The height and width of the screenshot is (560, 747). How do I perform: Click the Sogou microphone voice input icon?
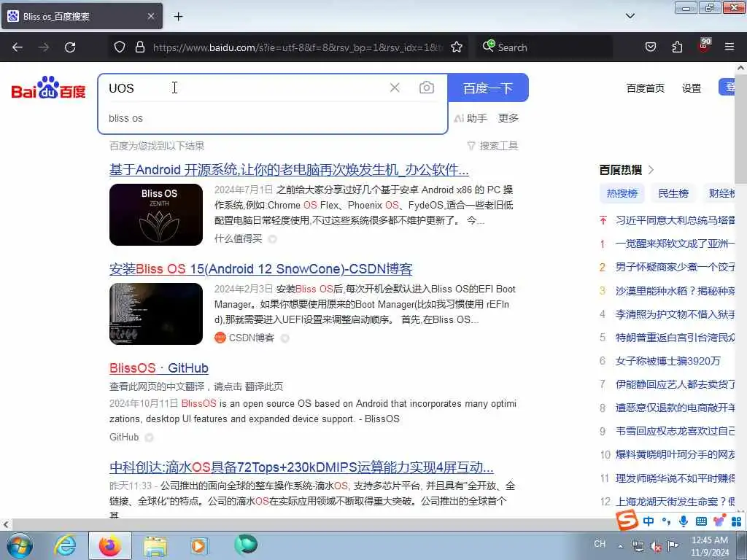[683, 521]
